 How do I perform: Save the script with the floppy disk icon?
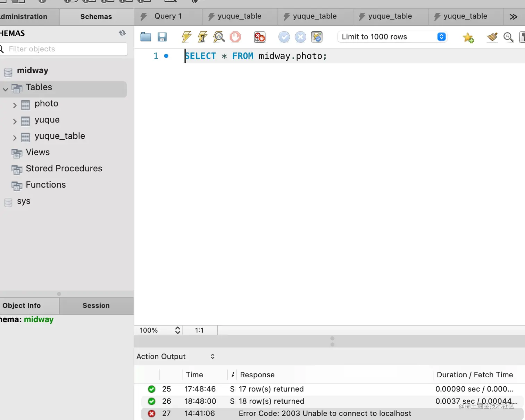point(162,37)
